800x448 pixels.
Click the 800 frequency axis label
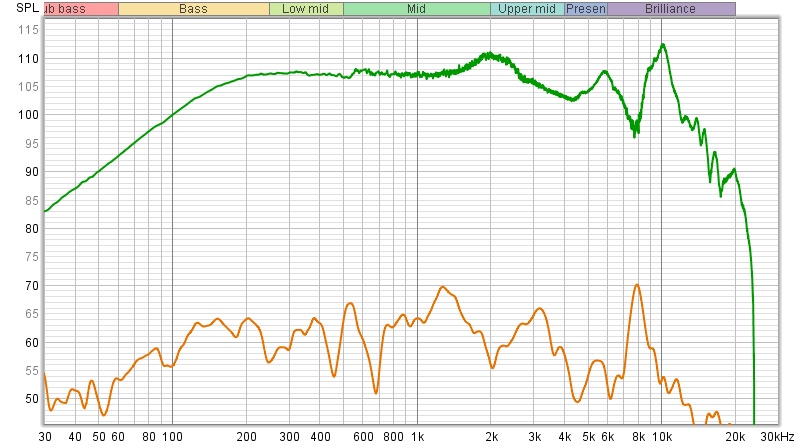(393, 437)
